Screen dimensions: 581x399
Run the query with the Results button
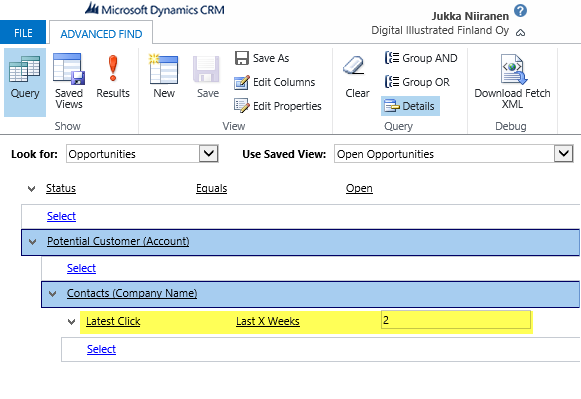113,77
